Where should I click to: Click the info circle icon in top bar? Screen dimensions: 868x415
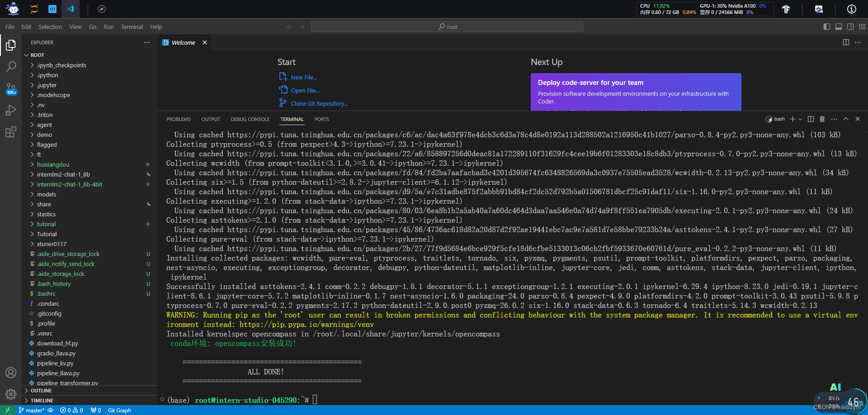click(852, 9)
